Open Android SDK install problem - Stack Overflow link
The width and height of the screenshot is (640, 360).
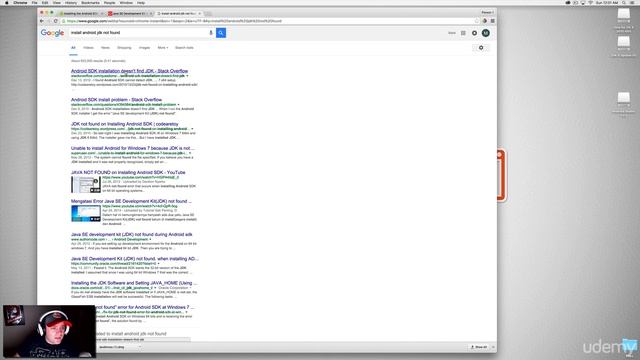coord(116,100)
